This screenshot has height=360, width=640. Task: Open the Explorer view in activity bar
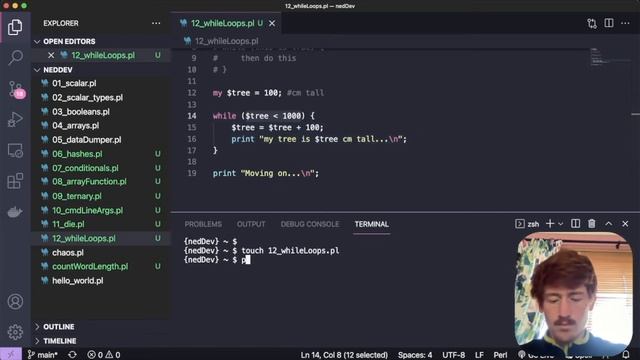point(15,27)
